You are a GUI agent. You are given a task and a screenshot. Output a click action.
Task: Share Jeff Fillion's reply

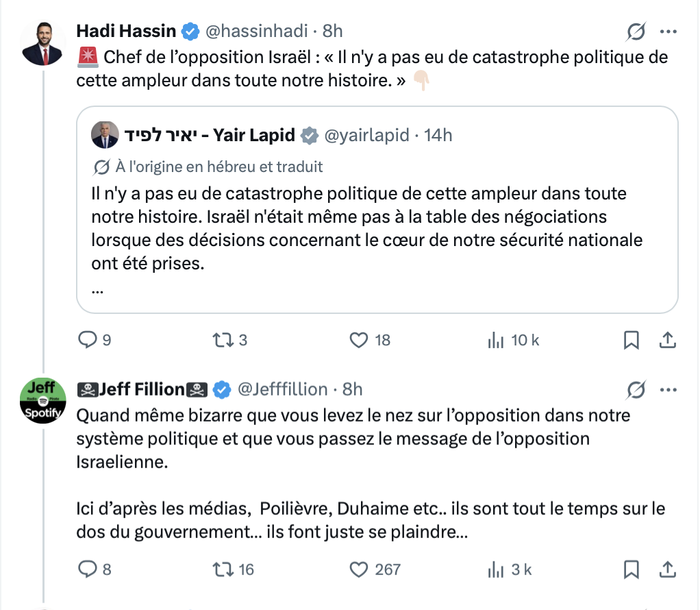[x=668, y=569]
